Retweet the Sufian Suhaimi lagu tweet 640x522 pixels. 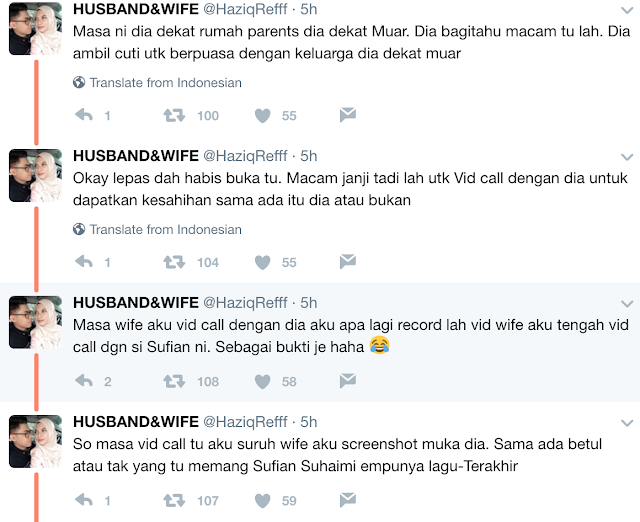(174, 500)
